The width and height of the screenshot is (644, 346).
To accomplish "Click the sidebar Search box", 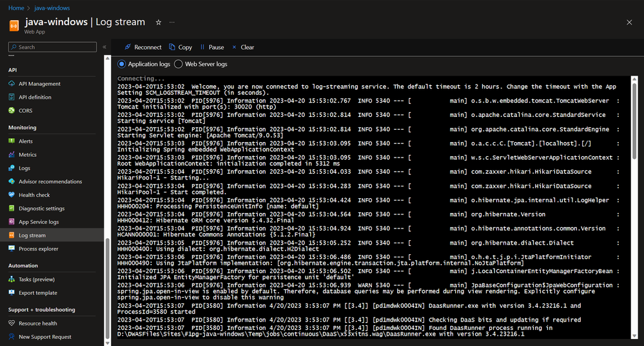I will 53,47.
